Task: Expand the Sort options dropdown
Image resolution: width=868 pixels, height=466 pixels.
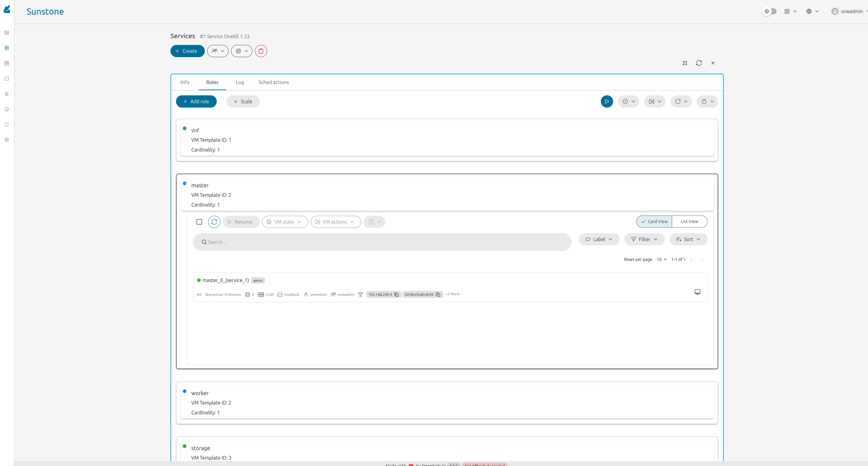Action: tap(688, 239)
